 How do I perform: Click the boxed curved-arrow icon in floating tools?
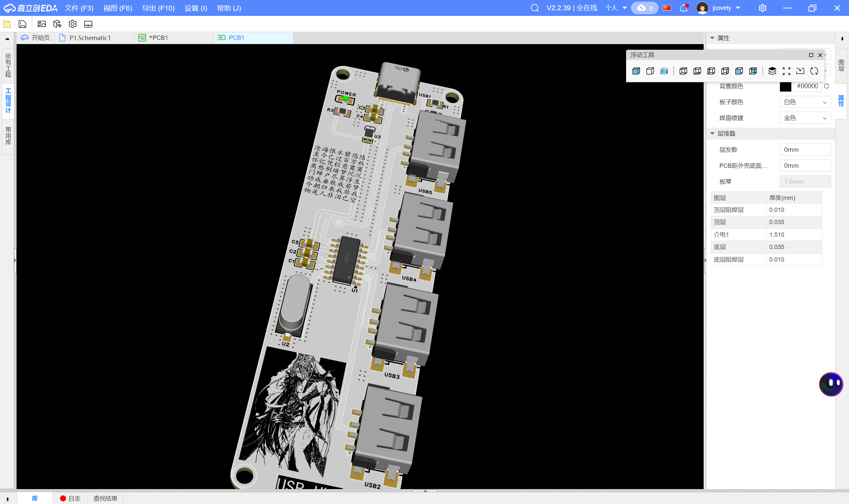(x=800, y=71)
